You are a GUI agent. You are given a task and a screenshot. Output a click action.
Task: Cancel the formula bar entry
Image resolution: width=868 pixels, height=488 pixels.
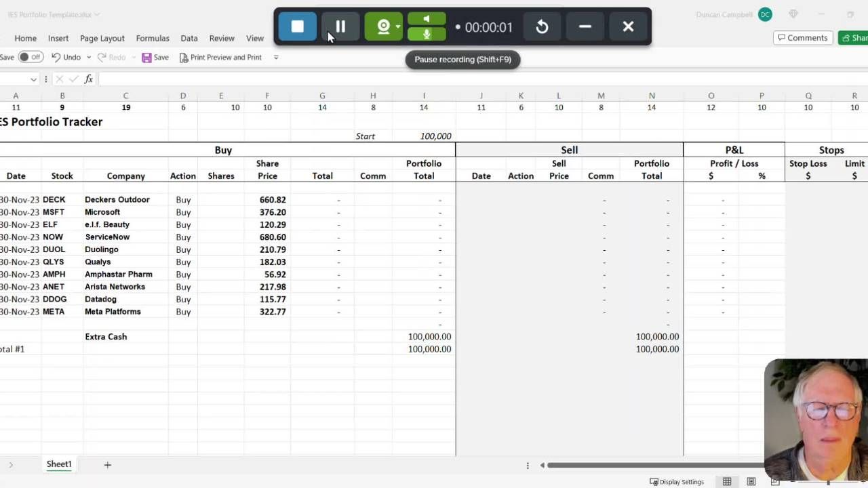60,79
